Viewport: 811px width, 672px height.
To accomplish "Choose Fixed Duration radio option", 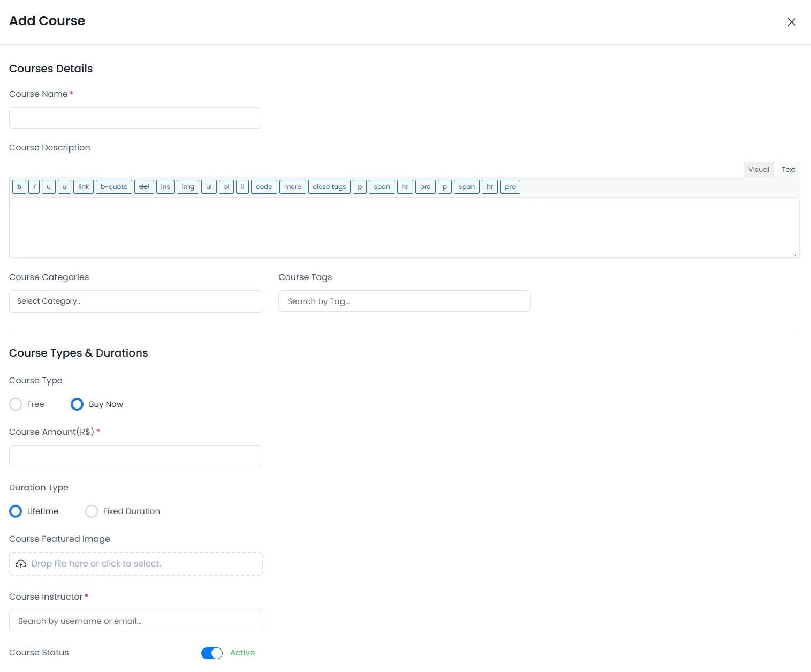I will (92, 511).
